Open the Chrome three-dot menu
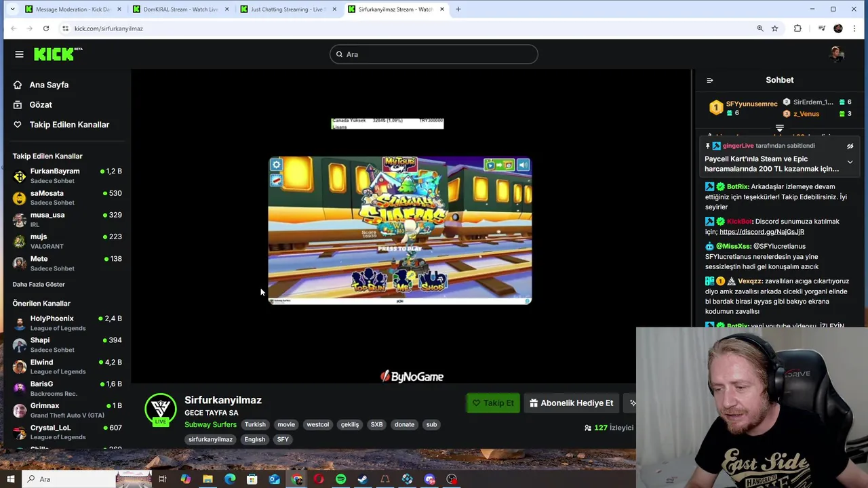 click(854, 28)
